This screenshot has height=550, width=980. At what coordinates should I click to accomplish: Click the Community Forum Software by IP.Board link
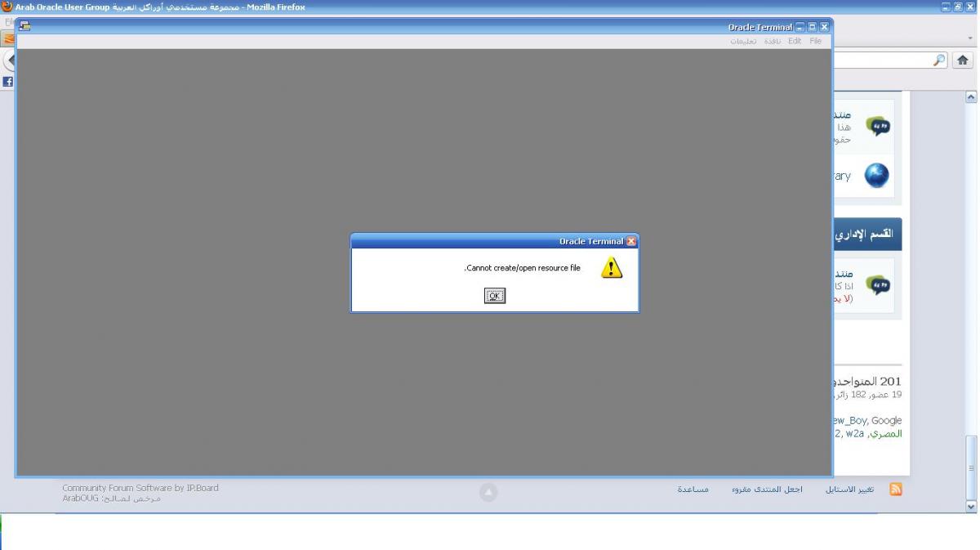[140, 488]
